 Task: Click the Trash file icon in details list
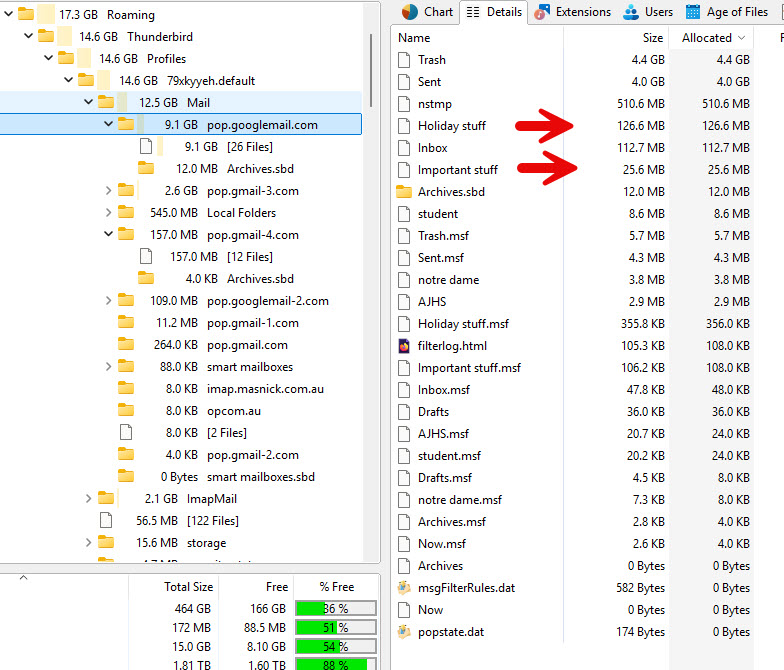point(404,60)
